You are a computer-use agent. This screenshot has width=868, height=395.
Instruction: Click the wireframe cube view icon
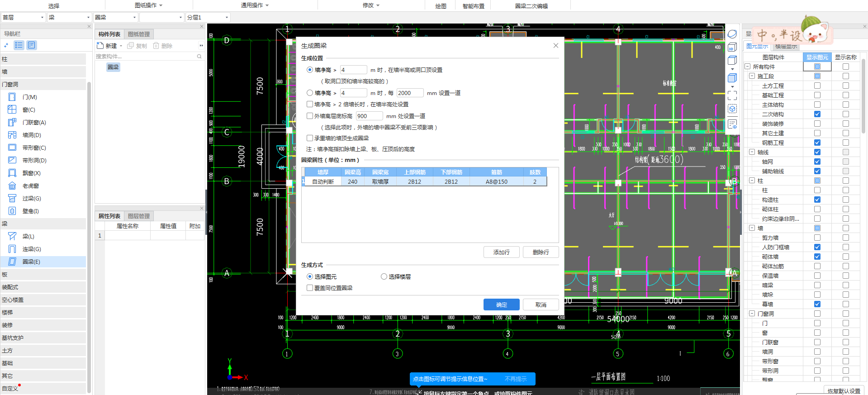732,60
